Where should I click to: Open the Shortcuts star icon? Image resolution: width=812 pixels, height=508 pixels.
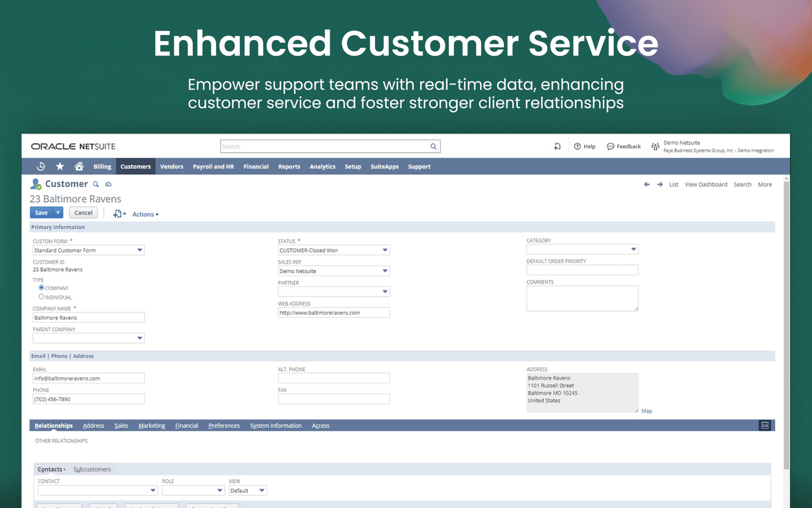pyautogui.click(x=60, y=167)
